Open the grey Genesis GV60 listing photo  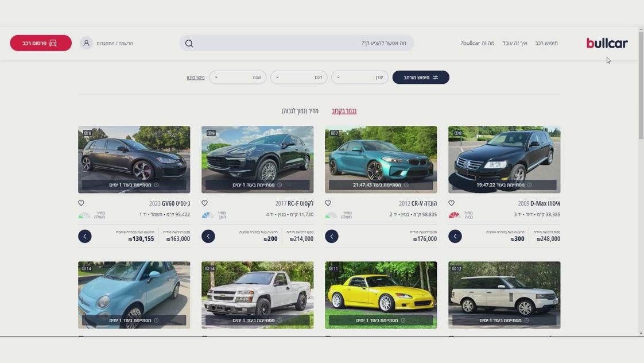pos(134,160)
